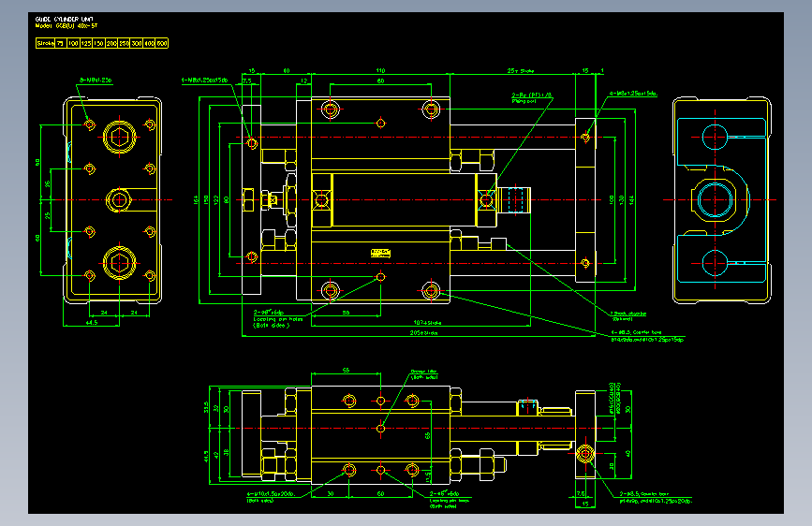Select the Model GSB(U) line under title
The height and width of the screenshot is (526, 812).
point(66,25)
